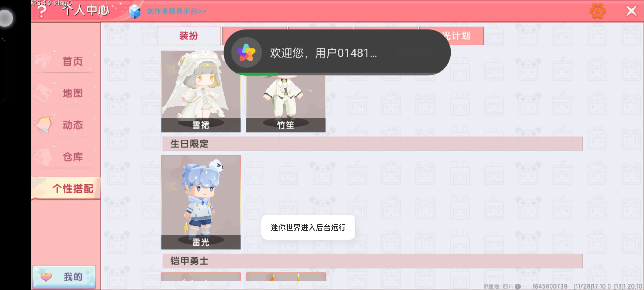The height and width of the screenshot is (290, 644).
Task: Switch to the 装扮 tab
Action: [189, 36]
